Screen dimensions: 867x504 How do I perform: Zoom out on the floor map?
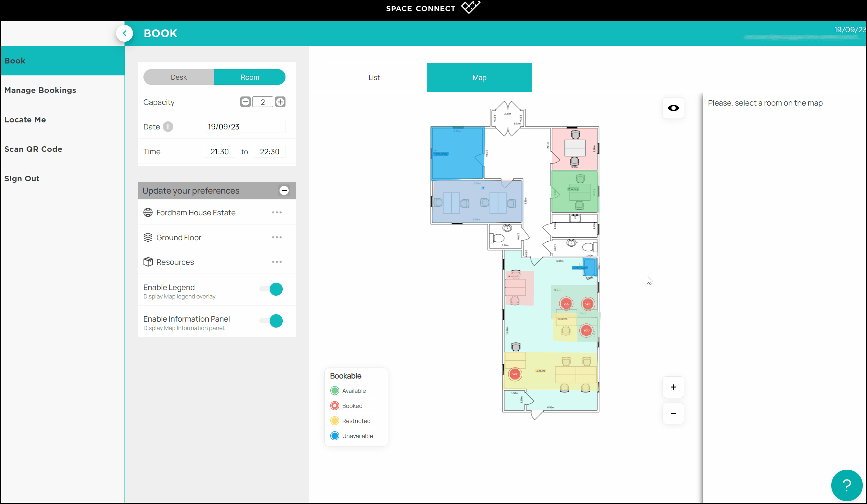click(x=673, y=414)
